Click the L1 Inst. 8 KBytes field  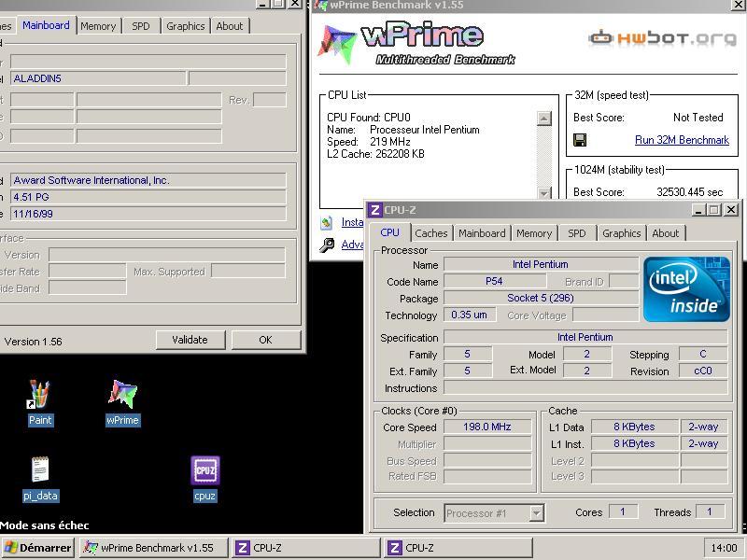point(634,443)
